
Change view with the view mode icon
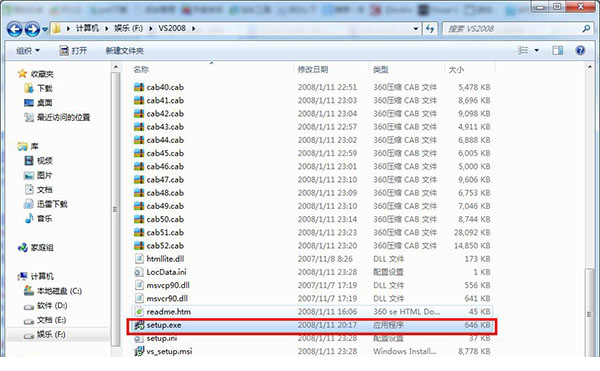523,50
